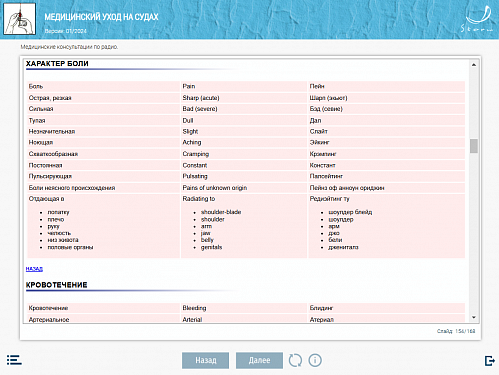
Task: Click the 'Bleeding' table cell
Action: click(244, 308)
